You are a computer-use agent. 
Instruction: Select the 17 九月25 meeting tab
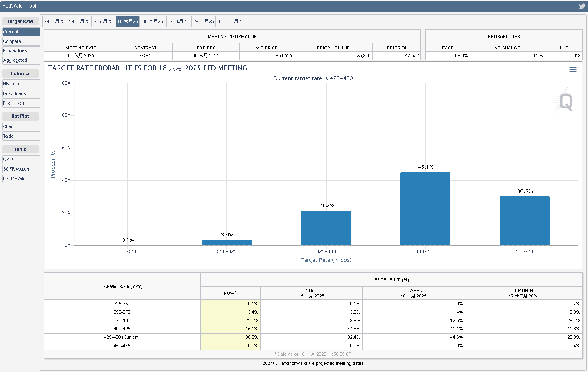(178, 21)
